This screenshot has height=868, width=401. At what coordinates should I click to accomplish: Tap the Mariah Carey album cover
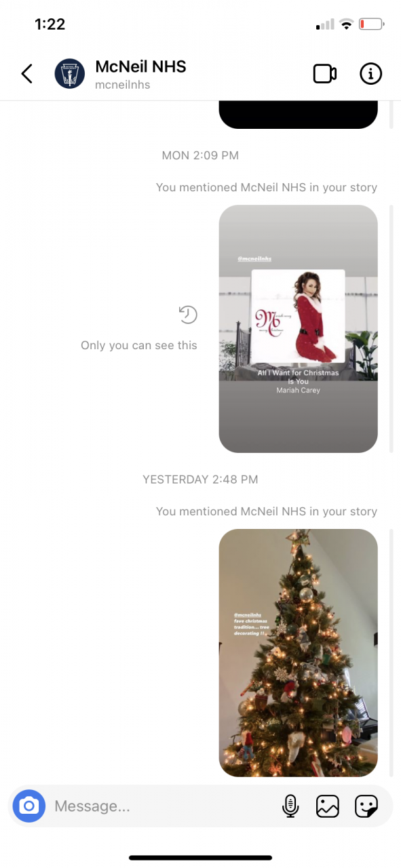(298, 317)
